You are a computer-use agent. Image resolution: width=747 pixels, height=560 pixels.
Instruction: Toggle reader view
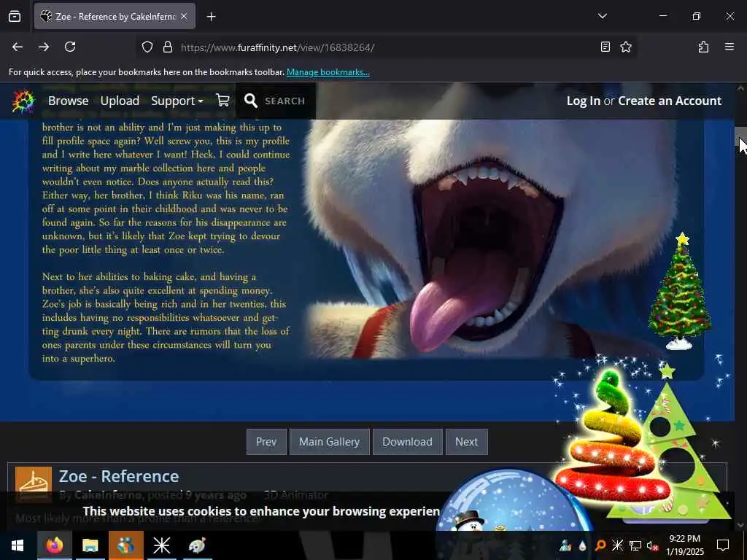pyautogui.click(x=605, y=47)
